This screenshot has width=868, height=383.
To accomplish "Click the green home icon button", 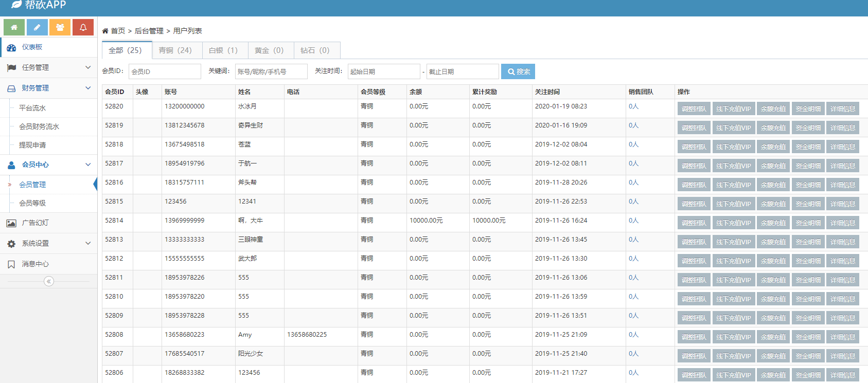I will [x=14, y=27].
